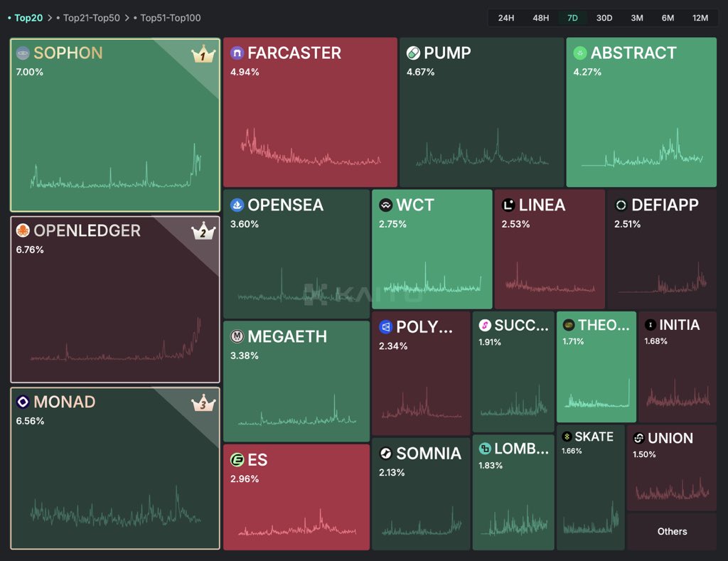Click the MONAD 6.56% value
This screenshot has height=561, width=728.
coord(30,421)
